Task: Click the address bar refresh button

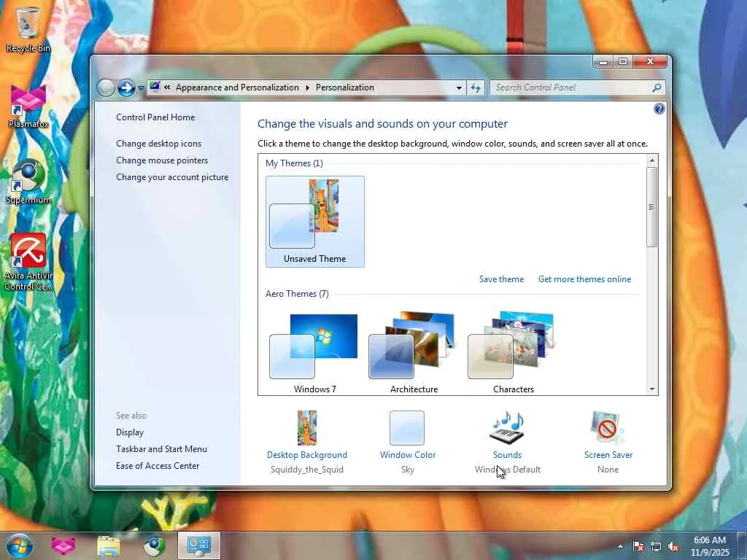Action: pyautogui.click(x=476, y=87)
